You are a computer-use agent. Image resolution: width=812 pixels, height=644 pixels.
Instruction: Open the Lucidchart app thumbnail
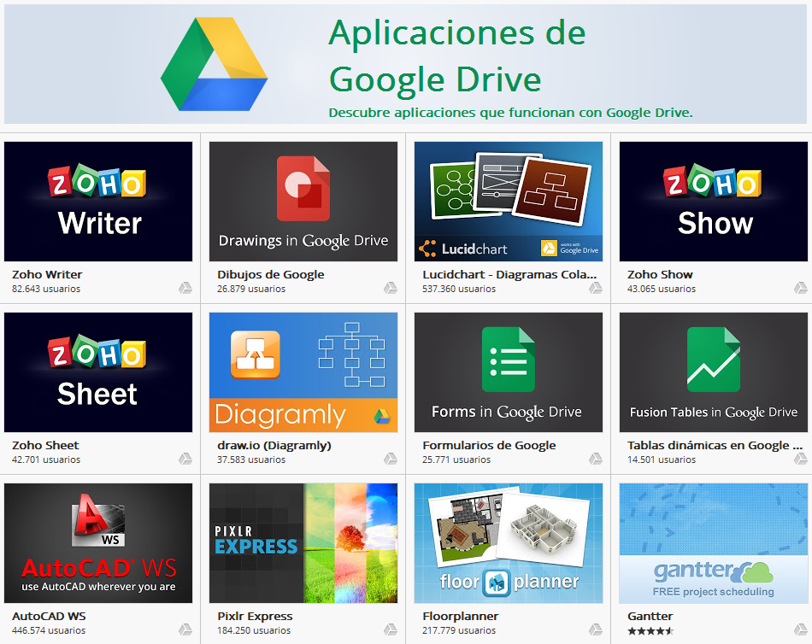pyautogui.click(x=509, y=202)
